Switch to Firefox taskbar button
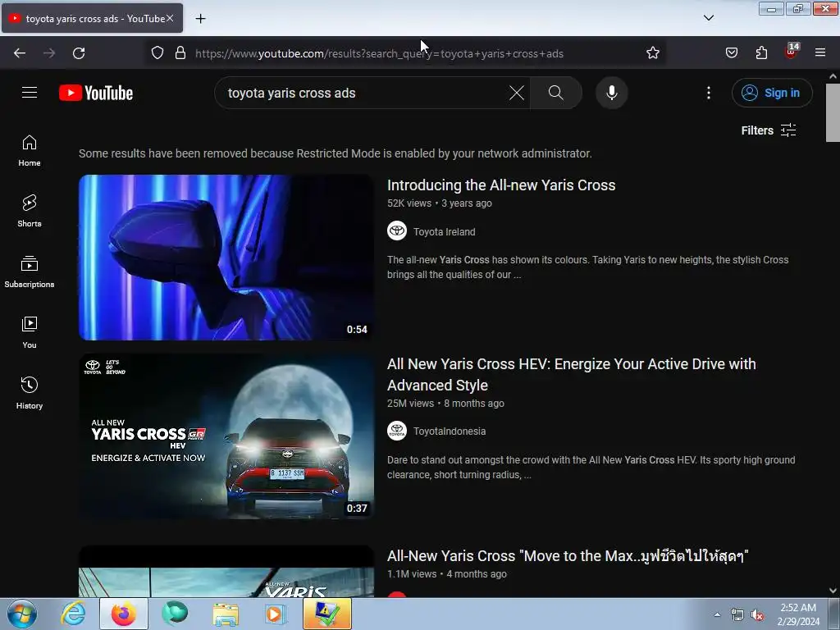This screenshot has width=840, height=630. (123, 614)
